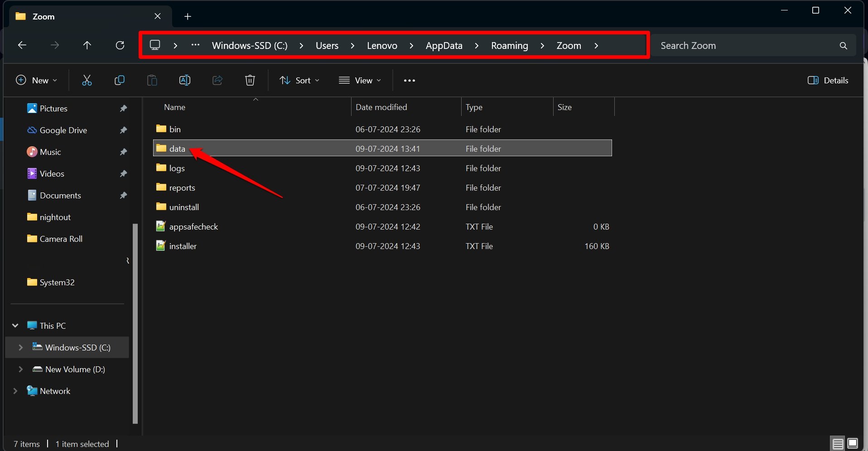
Task: Select the bin folder
Action: click(x=382, y=129)
